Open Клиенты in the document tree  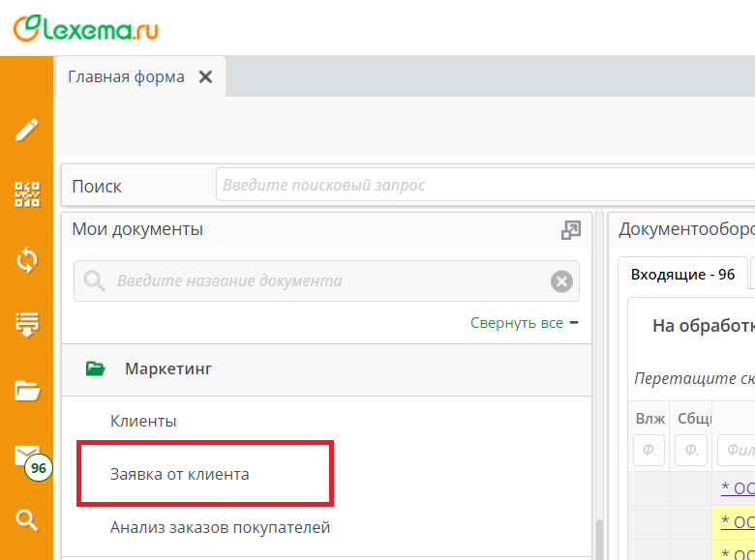[x=143, y=422]
